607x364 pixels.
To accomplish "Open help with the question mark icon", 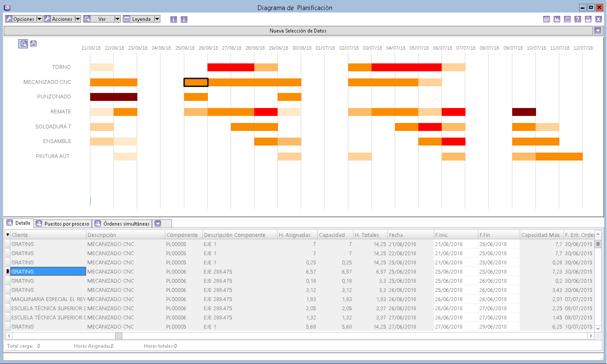I will pos(578,19).
